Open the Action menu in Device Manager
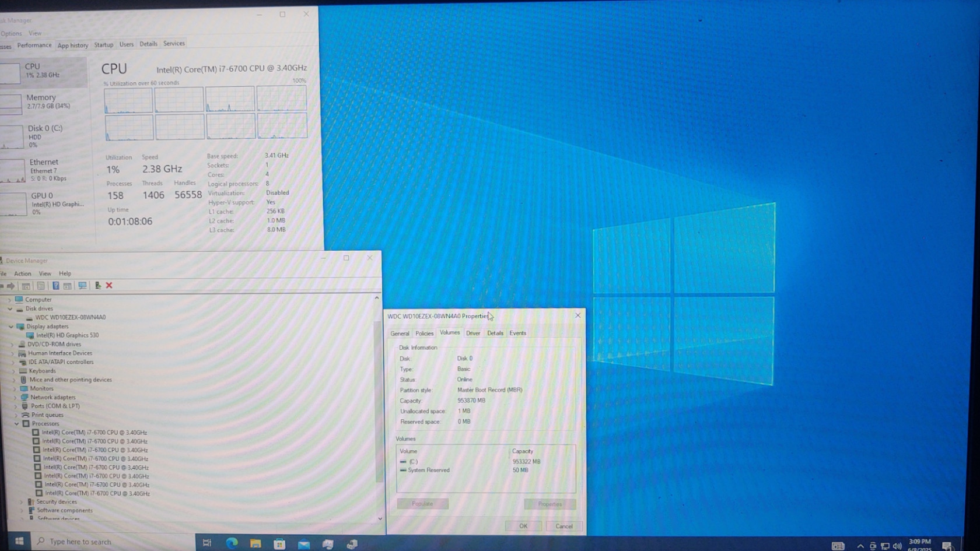Viewport: 980px width, 551px height. coord(23,273)
